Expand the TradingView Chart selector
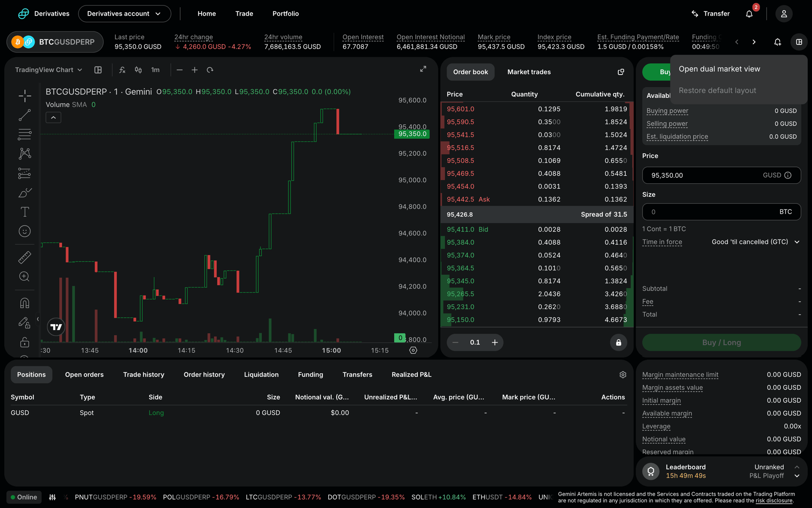The width and height of the screenshot is (812, 508). coord(49,70)
